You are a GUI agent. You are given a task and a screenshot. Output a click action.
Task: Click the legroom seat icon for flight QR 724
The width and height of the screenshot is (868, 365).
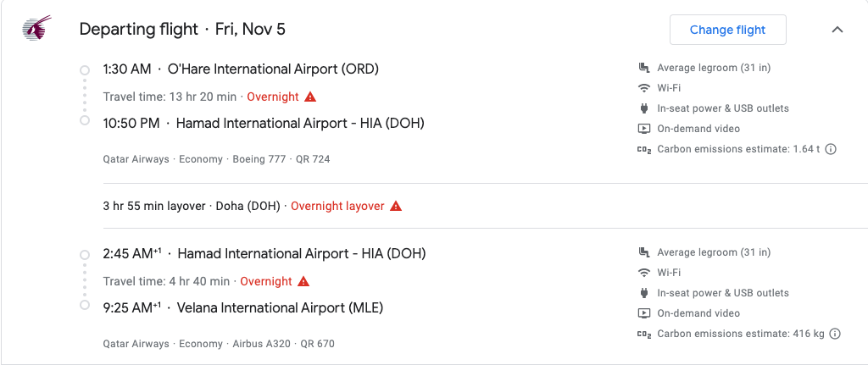click(644, 68)
